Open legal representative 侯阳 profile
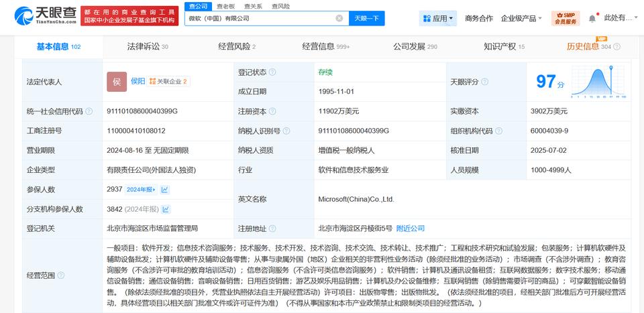644x313 pixels. coord(138,81)
